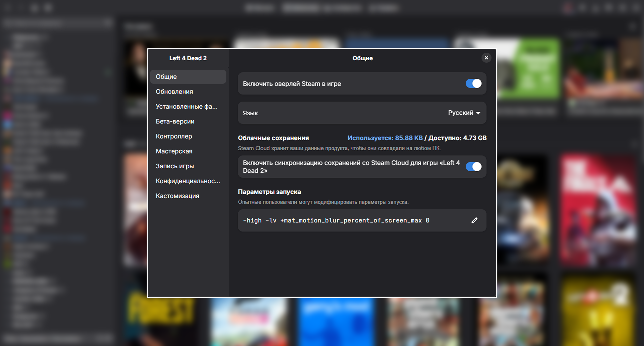
Task: Close the Left 4 Dead 2 properties dialog
Action: click(x=486, y=58)
